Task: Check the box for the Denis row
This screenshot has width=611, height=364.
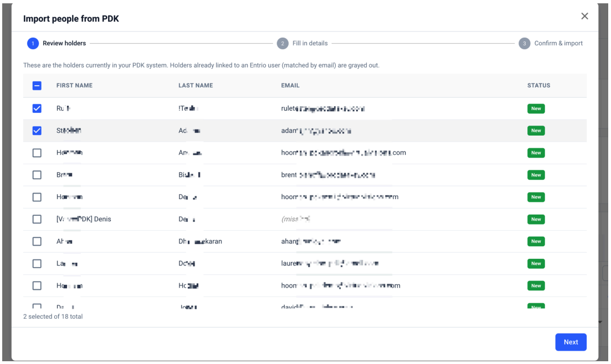Action: pyautogui.click(x=37, y=219)
